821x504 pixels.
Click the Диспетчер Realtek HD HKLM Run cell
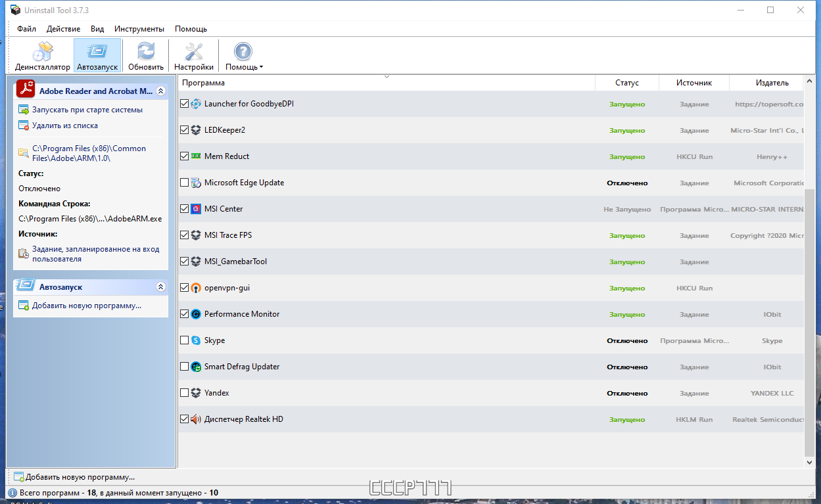[x=694, y=419]
